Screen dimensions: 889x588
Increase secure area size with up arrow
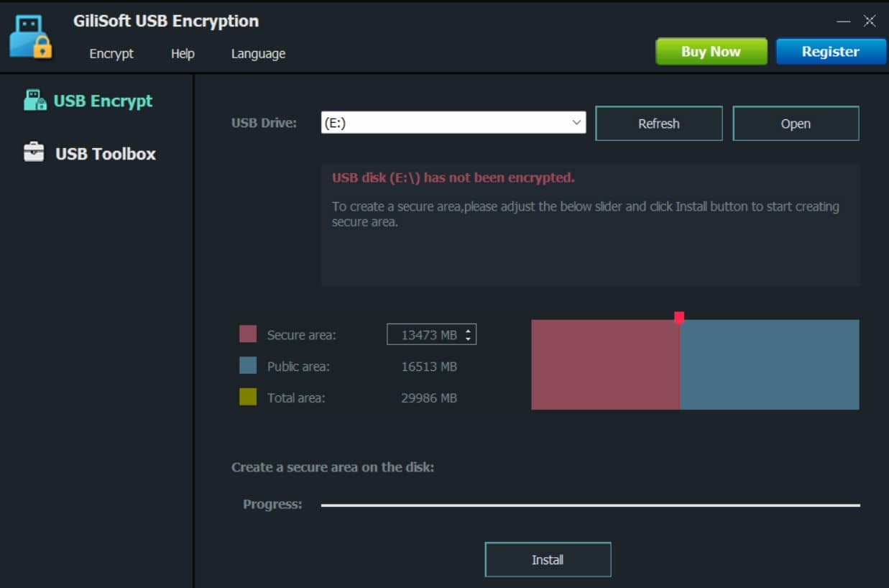470,329
